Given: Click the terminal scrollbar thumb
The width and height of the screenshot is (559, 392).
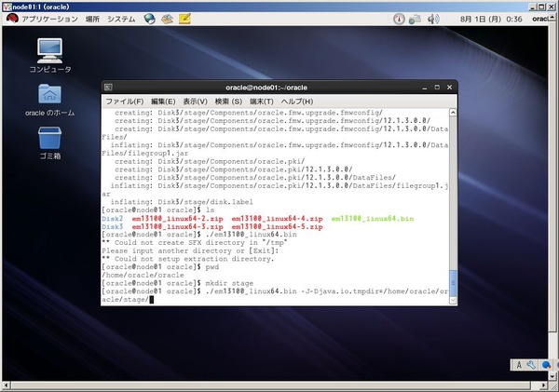Looking at the screenshot, I should (x=453, y=283).
